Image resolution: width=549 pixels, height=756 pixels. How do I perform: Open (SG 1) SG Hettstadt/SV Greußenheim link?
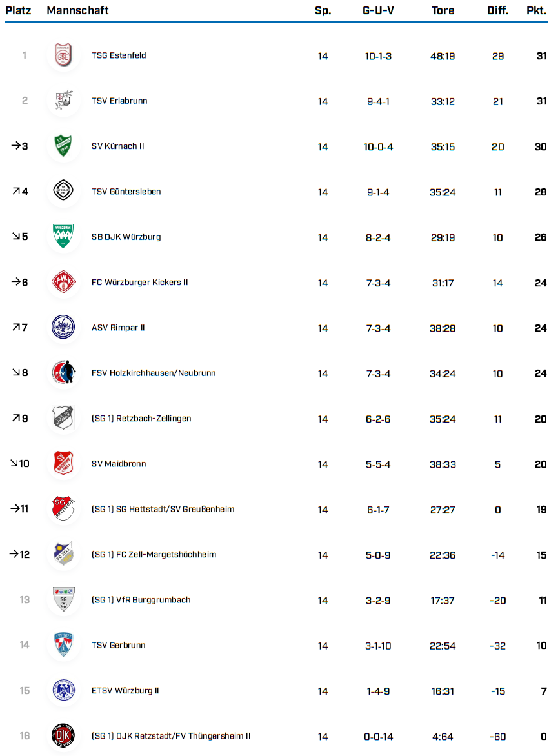click(x=163, y=510)
